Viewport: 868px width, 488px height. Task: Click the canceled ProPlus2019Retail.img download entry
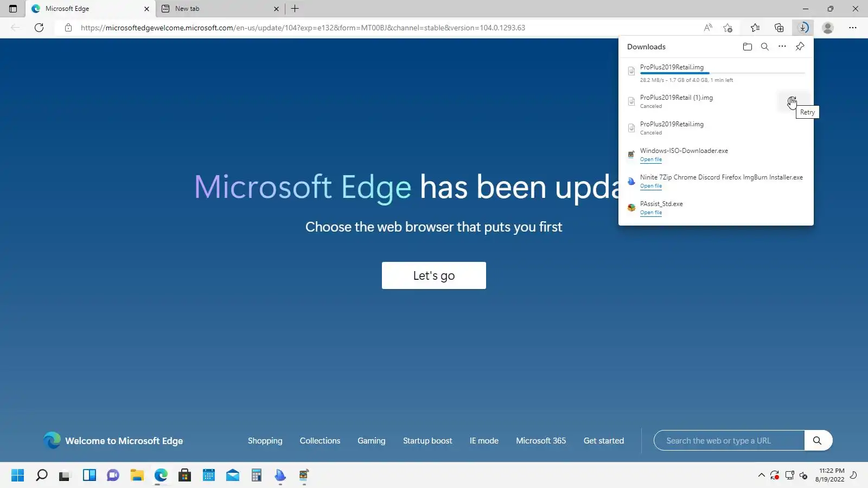point(716,128)
